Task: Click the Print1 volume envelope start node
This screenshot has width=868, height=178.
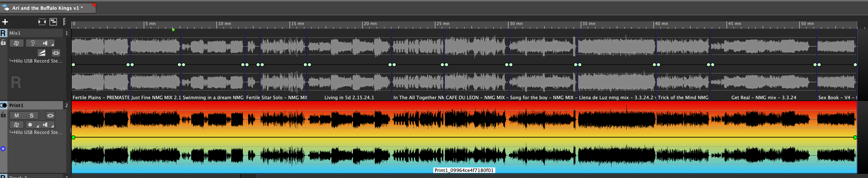Action: point(73,137)
